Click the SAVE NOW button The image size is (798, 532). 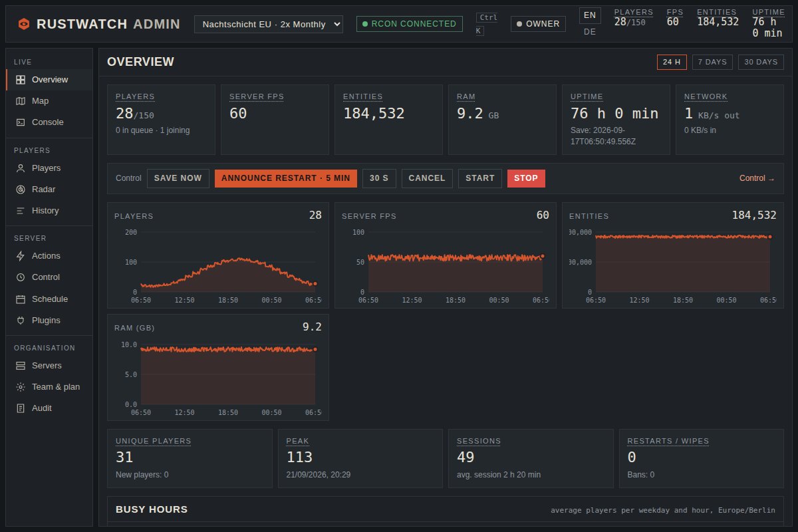point(178,178)
